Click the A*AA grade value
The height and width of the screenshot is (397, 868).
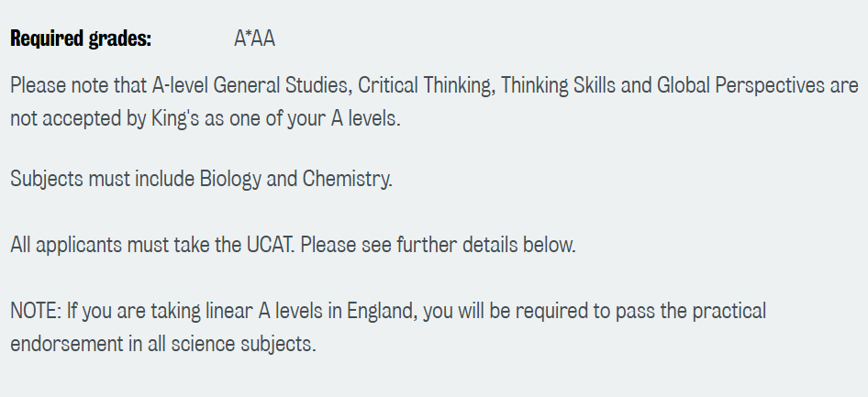255,39
